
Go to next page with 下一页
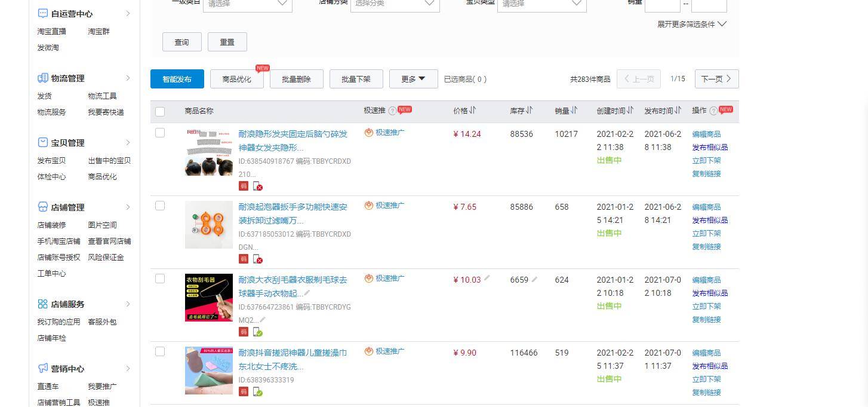point(716,79)
